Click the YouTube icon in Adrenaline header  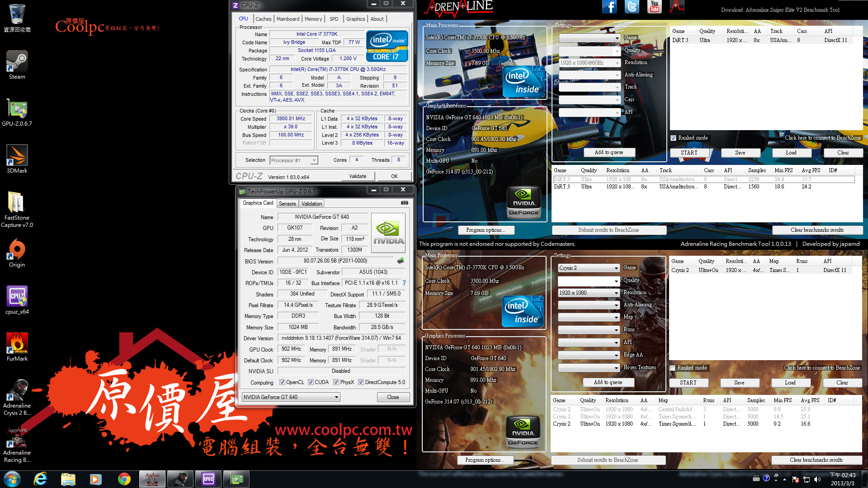point(654,7)
